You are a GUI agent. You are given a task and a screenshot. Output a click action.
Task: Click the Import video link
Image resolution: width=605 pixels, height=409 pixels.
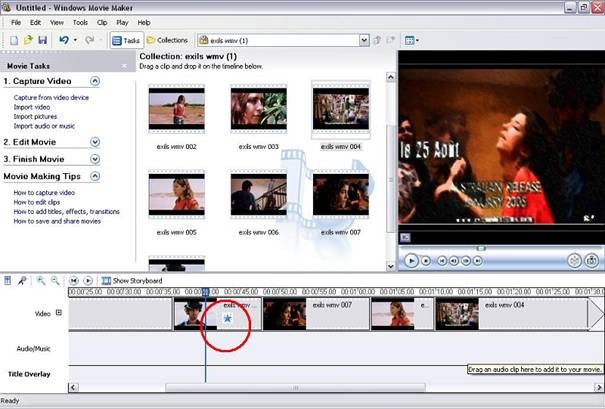[32, 107]
